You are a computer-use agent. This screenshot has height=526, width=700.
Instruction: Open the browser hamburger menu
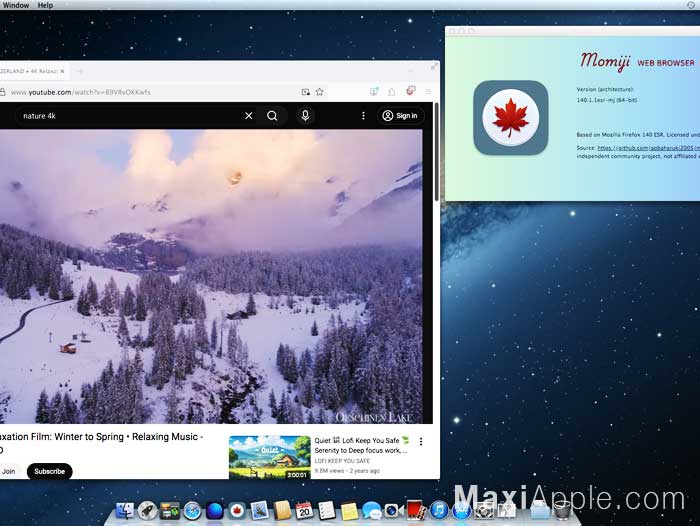click(428, 92)
